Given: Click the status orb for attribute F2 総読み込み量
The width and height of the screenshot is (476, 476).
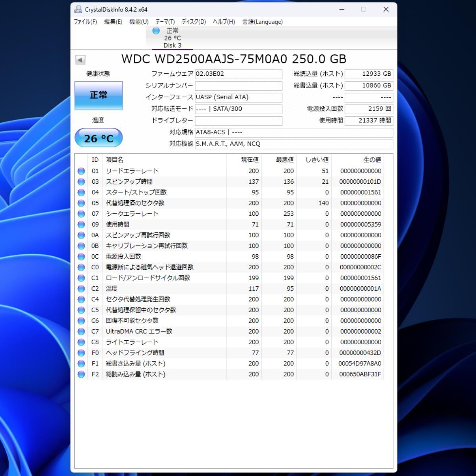Looking at the screenshot, I should [81, 374].
